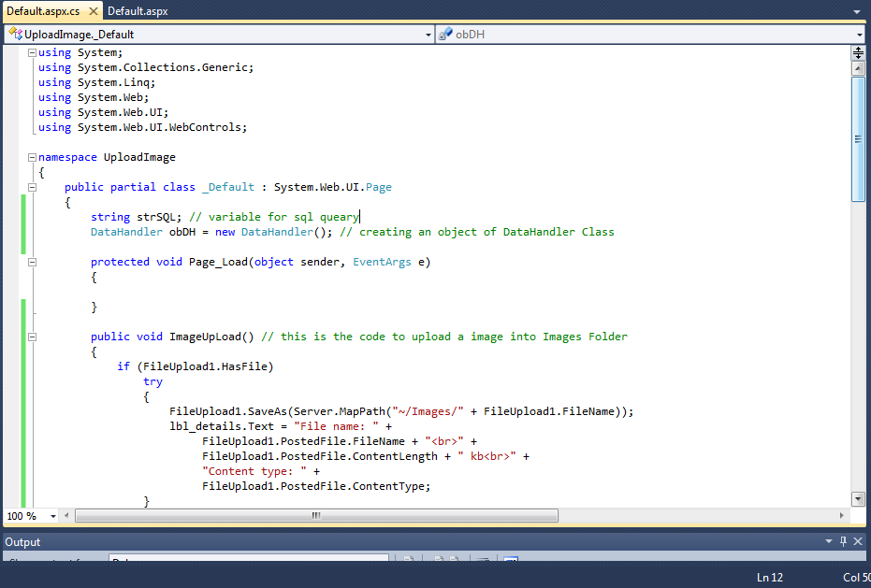Click 'System.Linq' in using line
Screen dimensions: 871x588
[113, 82]
